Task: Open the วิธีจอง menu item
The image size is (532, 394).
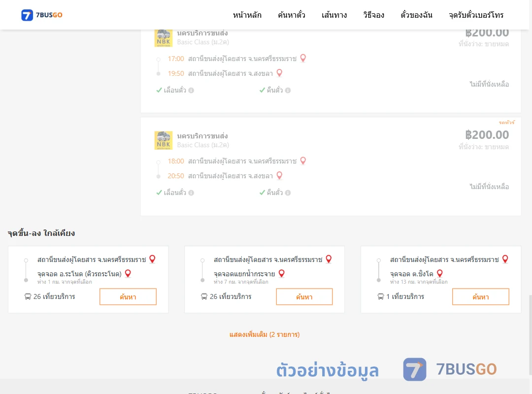Action: (x=373, y=15)
